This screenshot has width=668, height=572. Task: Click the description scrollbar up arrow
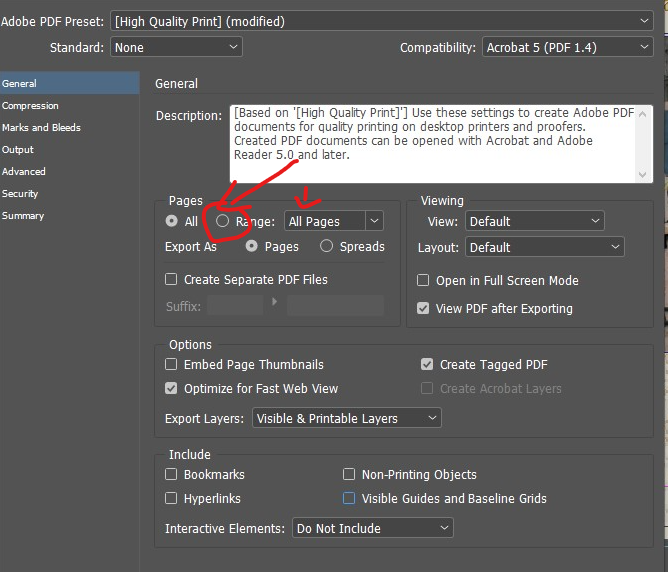[x=643, y=114]
